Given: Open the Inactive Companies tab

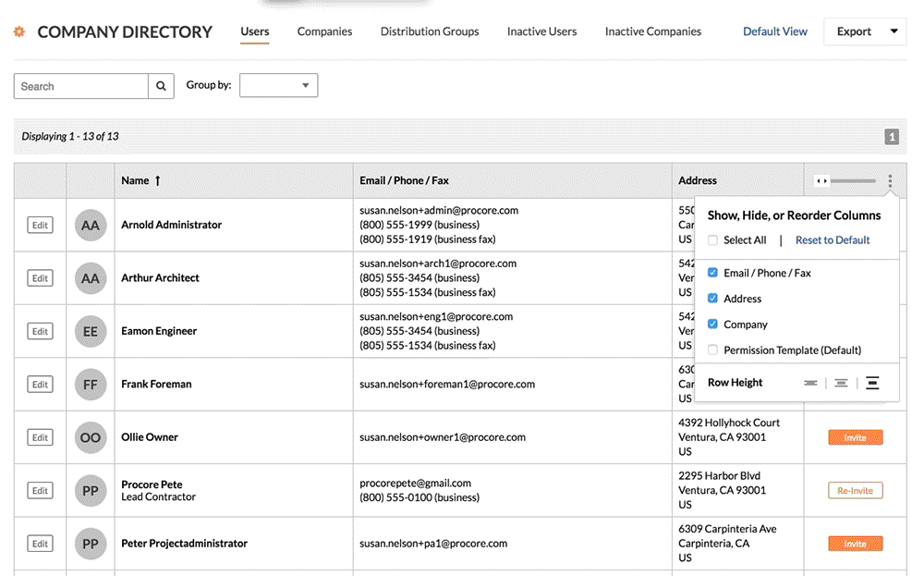Looking at the screenshot, I should point(653,31).
